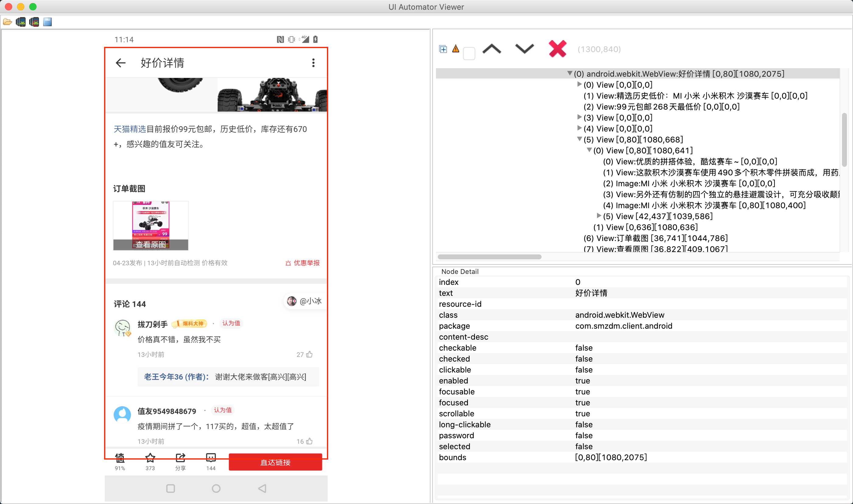Click the Save floppy disk icon
This screenshot has width=853, height=504.
[x=47, y=22]
